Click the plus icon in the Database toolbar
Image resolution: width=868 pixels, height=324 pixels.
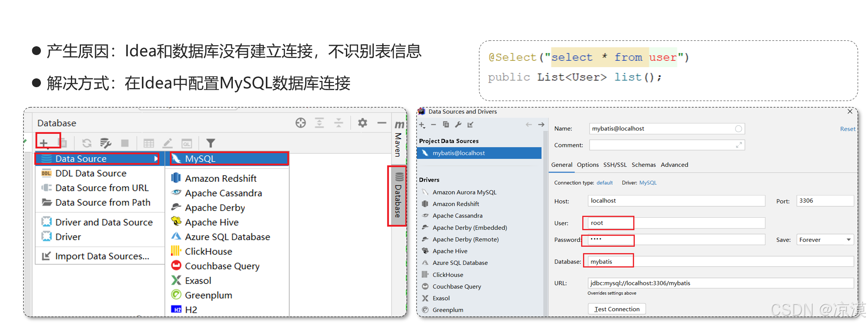(x=44, y=143)
